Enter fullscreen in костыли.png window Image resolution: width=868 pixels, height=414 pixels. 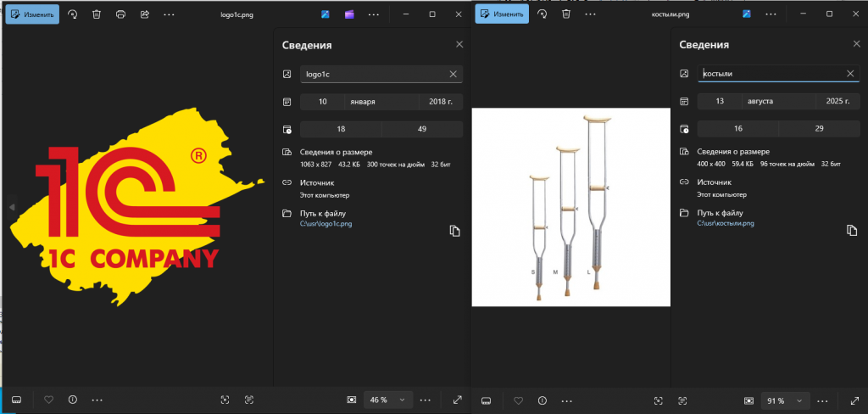point(855,400)
